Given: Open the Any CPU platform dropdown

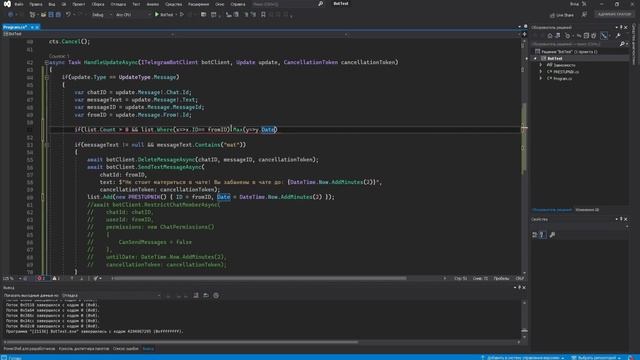Looking at the screenshot, I should [x=133, y=15].
